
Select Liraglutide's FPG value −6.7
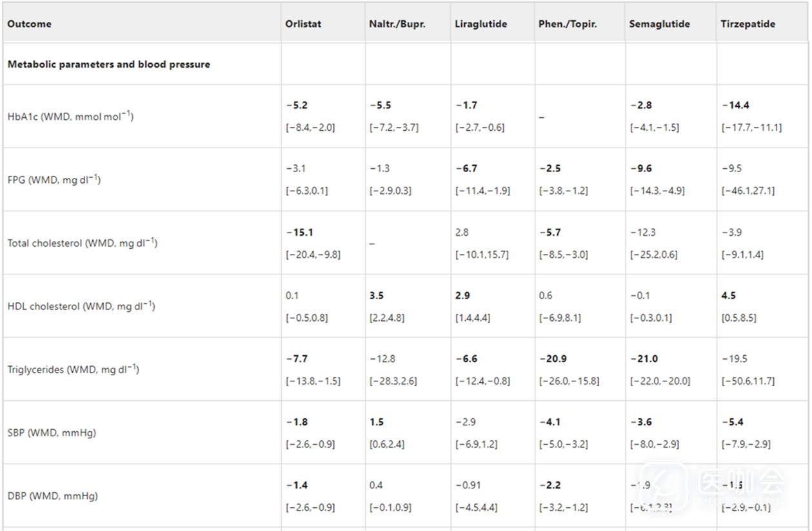tap(466, 168)
